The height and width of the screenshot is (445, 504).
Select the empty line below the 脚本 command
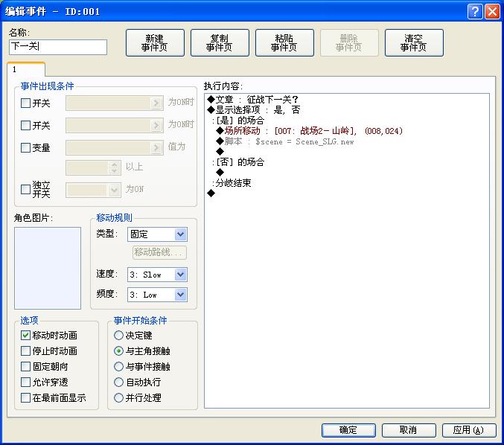click(220, 151)
